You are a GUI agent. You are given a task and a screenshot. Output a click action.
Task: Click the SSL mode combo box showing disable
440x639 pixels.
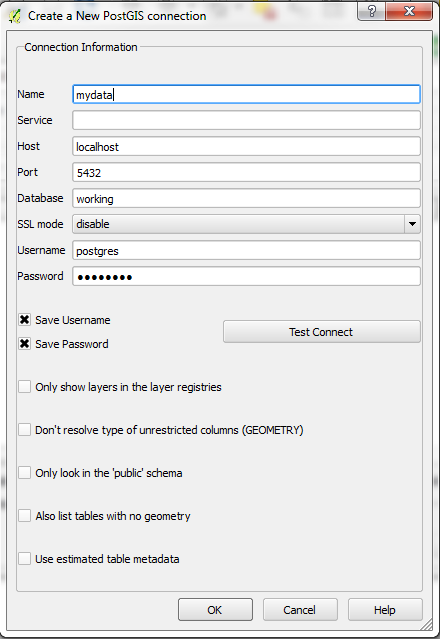[246, 224]
